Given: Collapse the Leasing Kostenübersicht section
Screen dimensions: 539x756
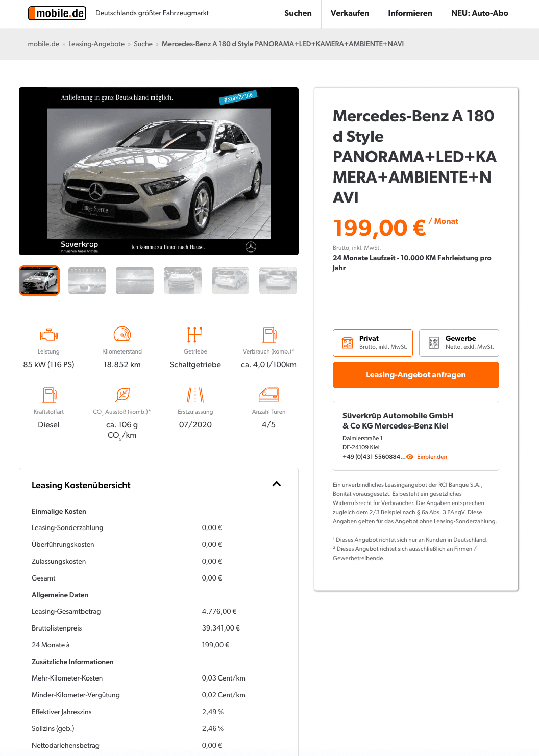Looking at the screenshot, I should [277, 484].
